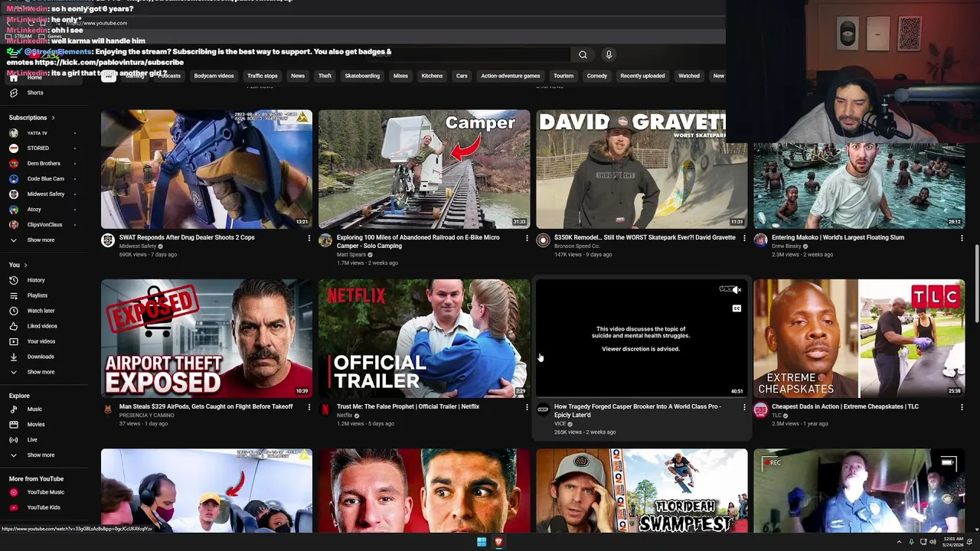Open taskbar clock and date
This screenshot has height=551, width=980.
953,542
